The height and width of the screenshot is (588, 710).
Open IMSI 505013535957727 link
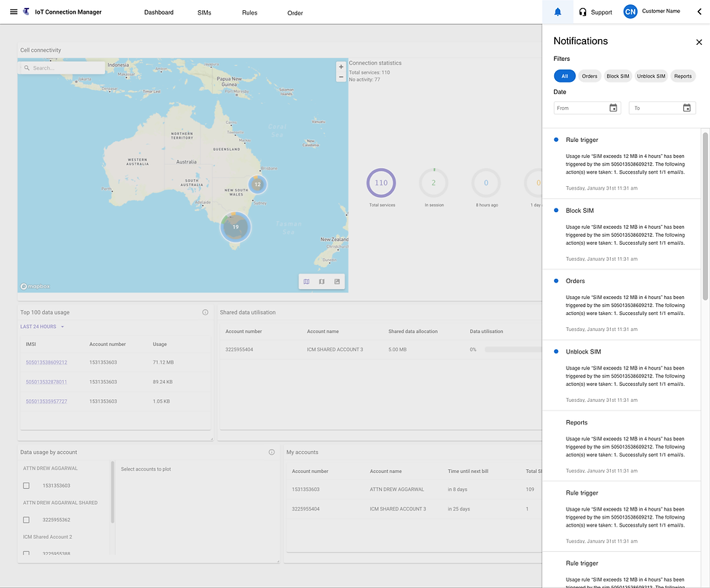coord(46,401)
